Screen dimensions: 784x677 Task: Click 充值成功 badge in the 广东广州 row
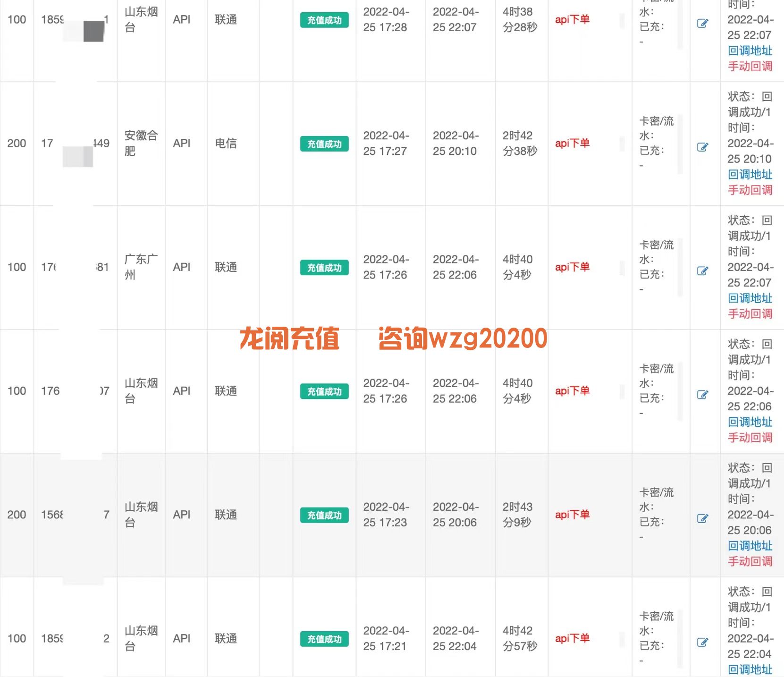[324, 267]
